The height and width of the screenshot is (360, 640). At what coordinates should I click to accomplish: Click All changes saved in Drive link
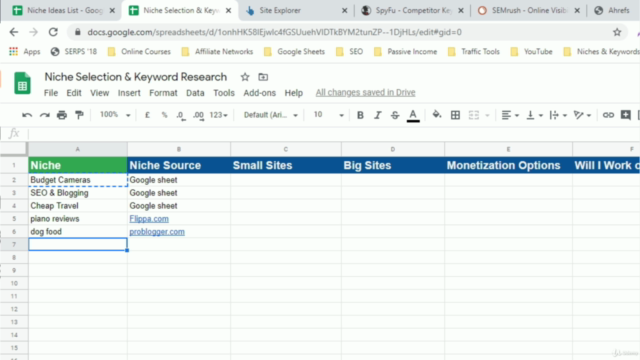click(365, 93)
